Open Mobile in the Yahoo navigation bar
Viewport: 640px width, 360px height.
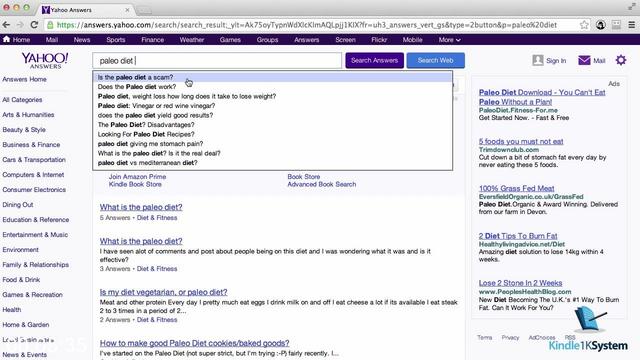pyautogui.click(x=412, y=40)
